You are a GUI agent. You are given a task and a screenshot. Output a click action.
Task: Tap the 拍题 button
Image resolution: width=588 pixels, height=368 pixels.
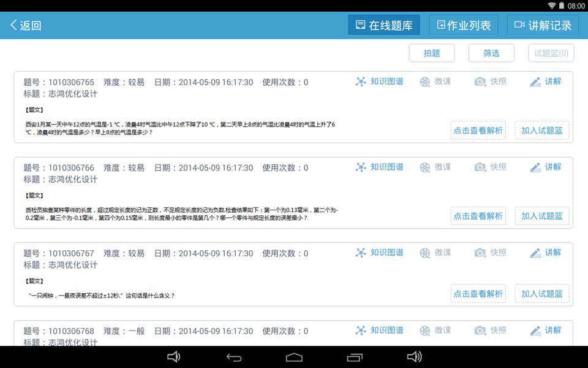(432, 53)
